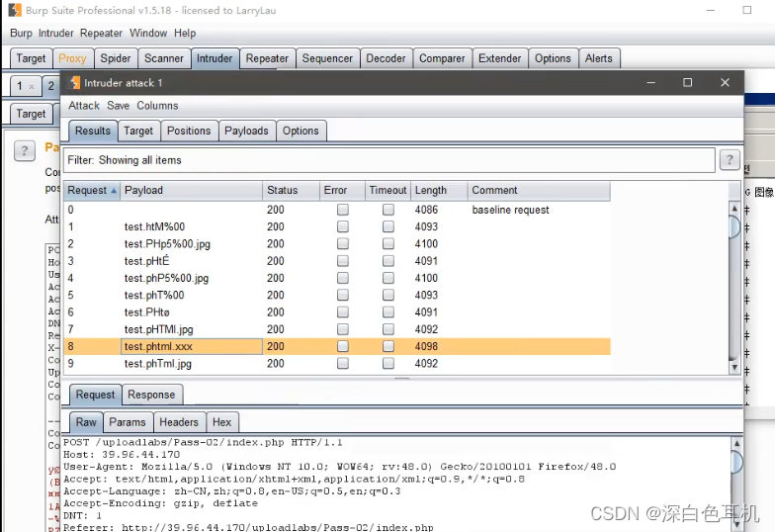This screenshot has height=532, width=775.
Task: Open the Intruder menu in main menu bar
Action: click(x=55, y=34)
